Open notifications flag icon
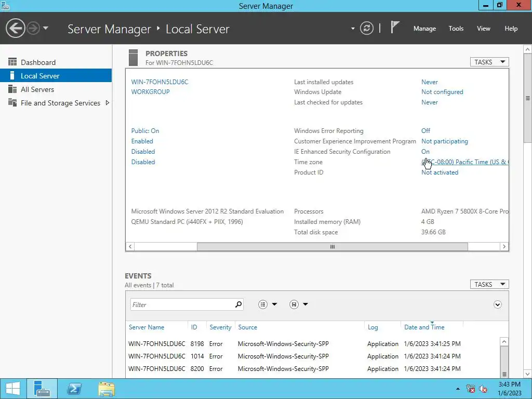 [x=395, y=27]
